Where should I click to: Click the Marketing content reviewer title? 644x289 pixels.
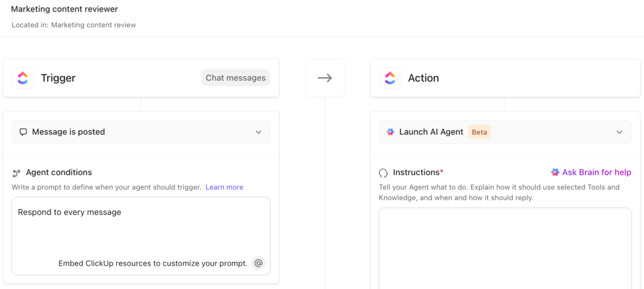coord(64,9)
